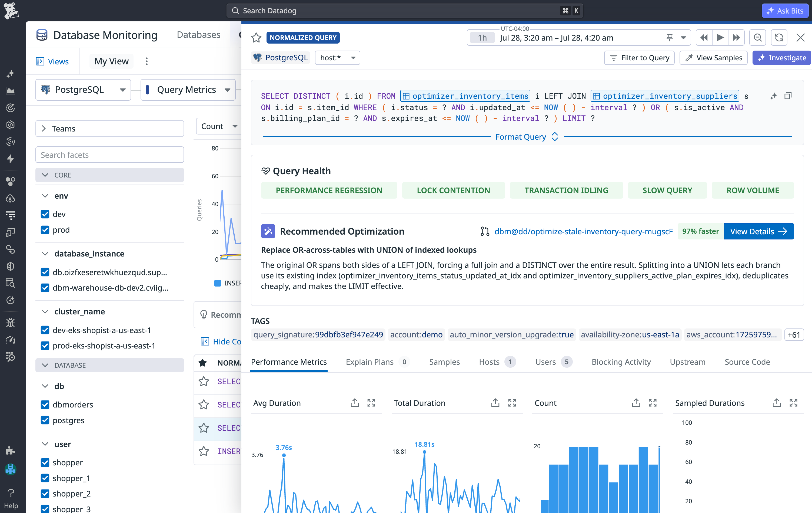812x513 pixels.
Task: Uncheck the dbmorders db checkbox
Action: [45, 404]
